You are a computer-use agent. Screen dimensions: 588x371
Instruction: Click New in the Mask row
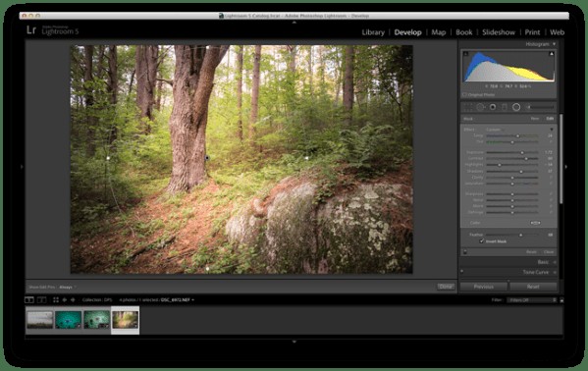535,119
